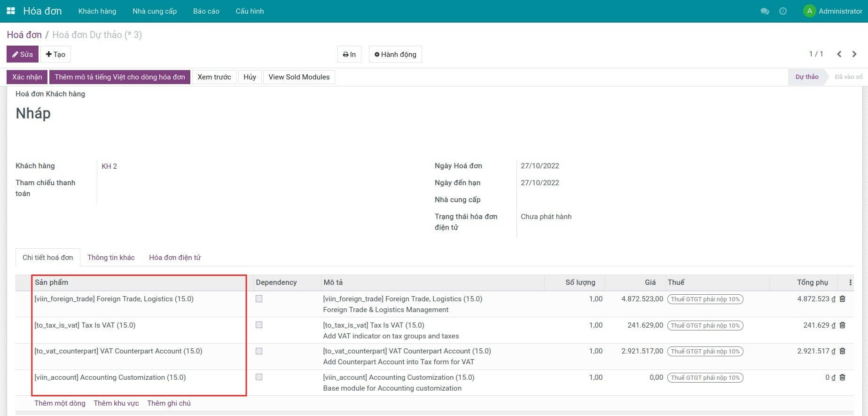The width and height of the screenshot is (868, 416).
Task: Delete the Foreign Trade, Logistics line
Action: click(843, 299)
